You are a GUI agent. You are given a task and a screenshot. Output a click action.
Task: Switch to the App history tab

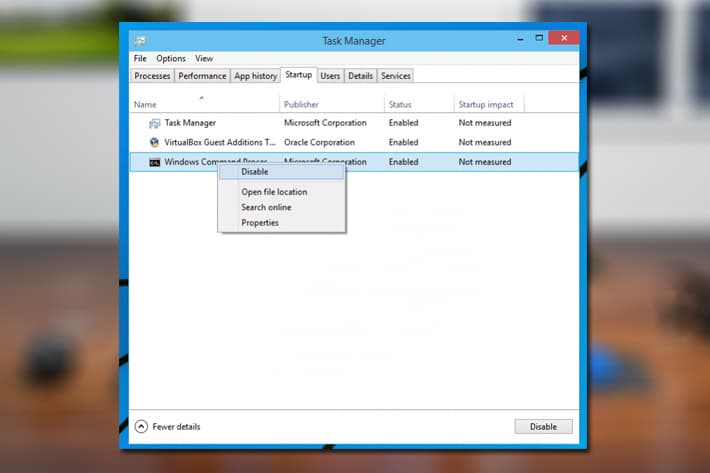click(255, 76)
